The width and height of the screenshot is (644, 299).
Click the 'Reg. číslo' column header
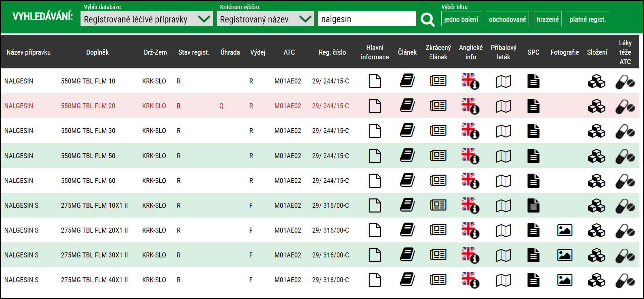332,52
